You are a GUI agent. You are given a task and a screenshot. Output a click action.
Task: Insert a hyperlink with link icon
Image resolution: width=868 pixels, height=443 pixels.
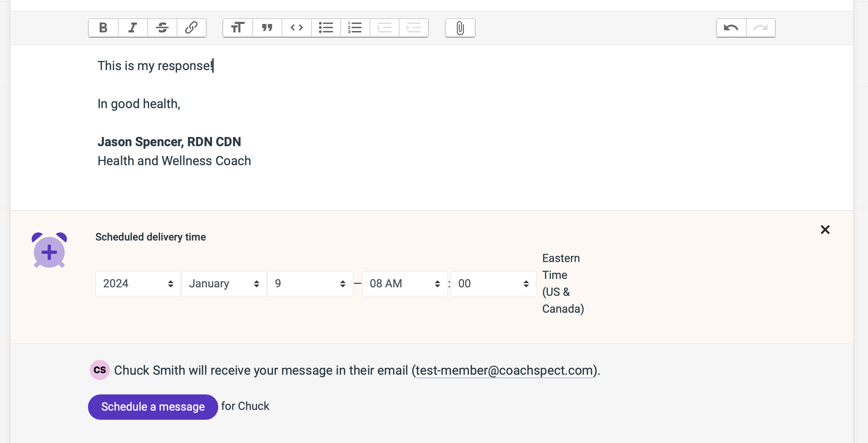click(x=191, y=27)
